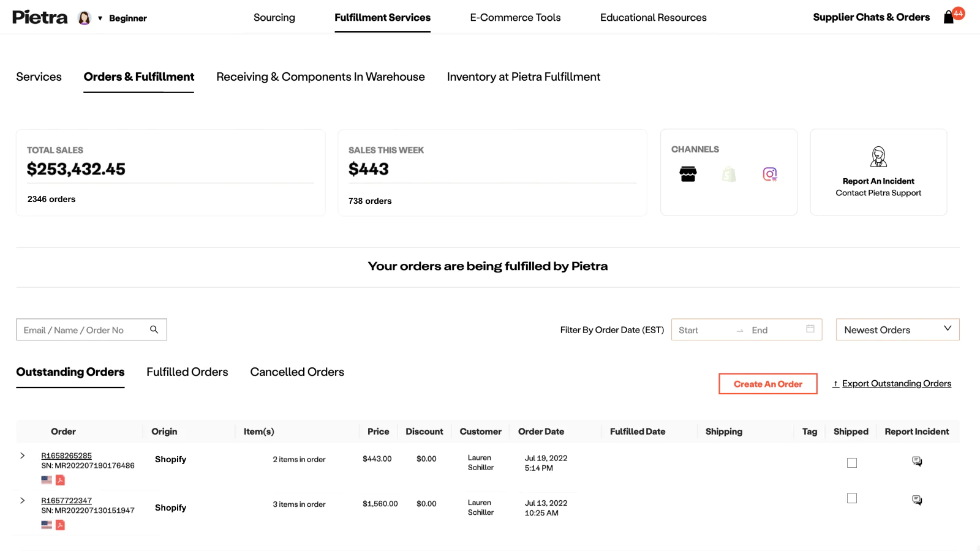Screen dimensions: 980x551
Task: Click the Create An Order button
Action: click(767, 384)
